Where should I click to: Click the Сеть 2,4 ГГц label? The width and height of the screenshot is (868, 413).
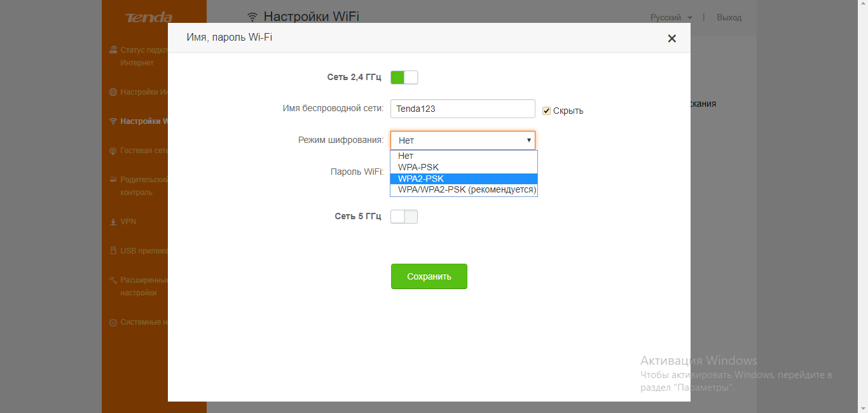point(354,78)
